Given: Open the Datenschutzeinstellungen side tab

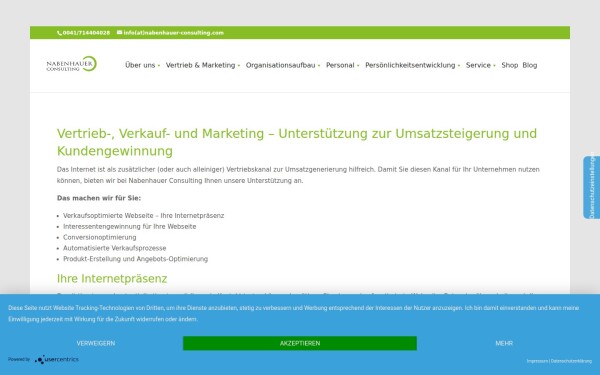Looking at the screenshot, I should pos(592,187).
